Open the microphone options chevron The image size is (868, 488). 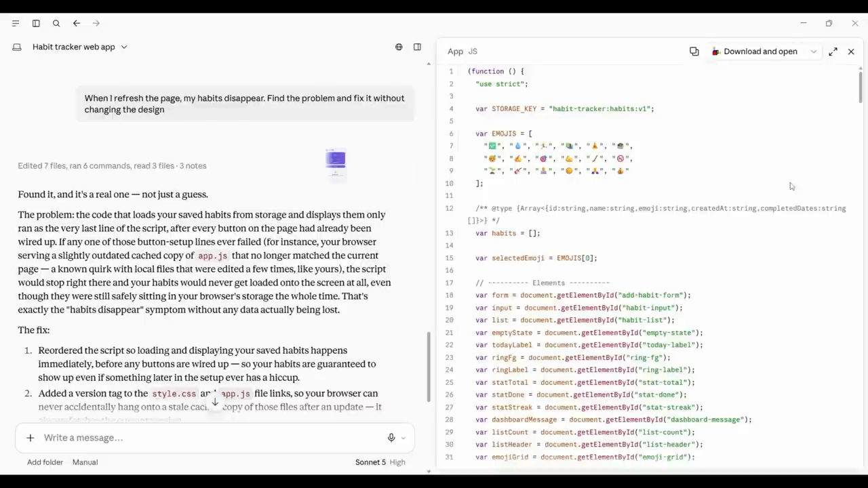[x=403, y=439]
